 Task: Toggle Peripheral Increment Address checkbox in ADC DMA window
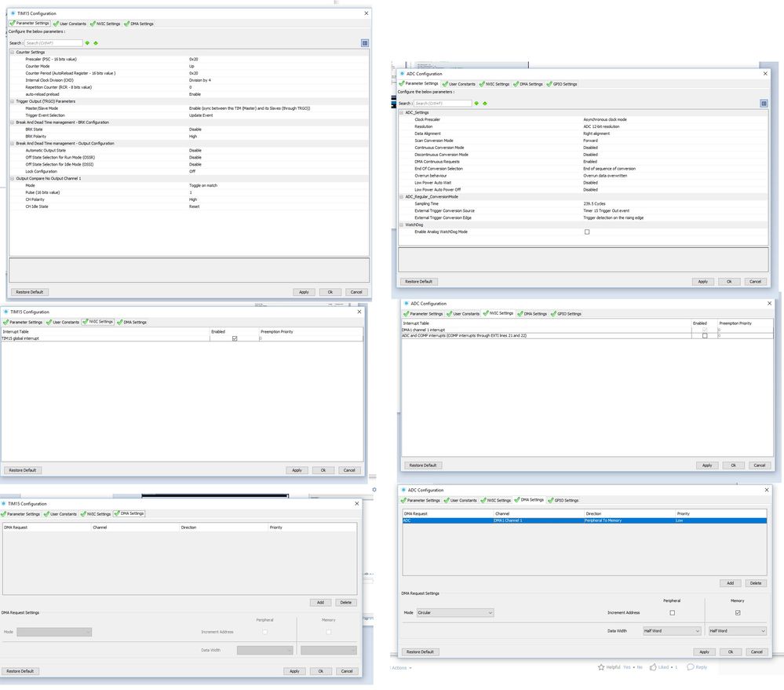click(672, 612)
